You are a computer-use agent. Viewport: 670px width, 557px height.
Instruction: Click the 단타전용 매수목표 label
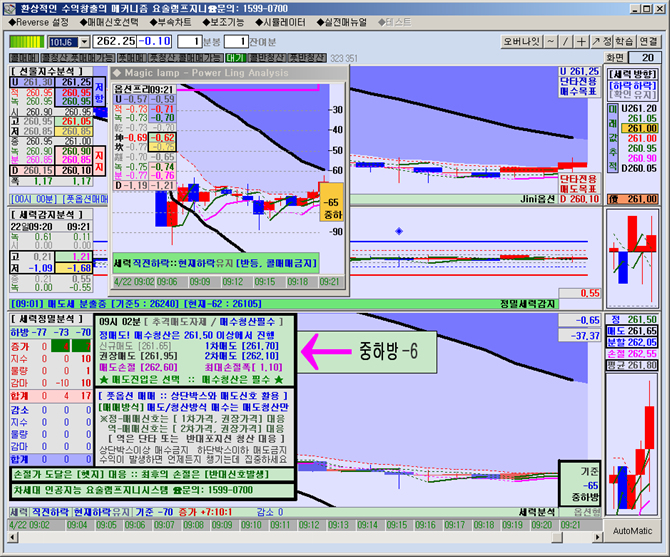[x=578, y=86]
